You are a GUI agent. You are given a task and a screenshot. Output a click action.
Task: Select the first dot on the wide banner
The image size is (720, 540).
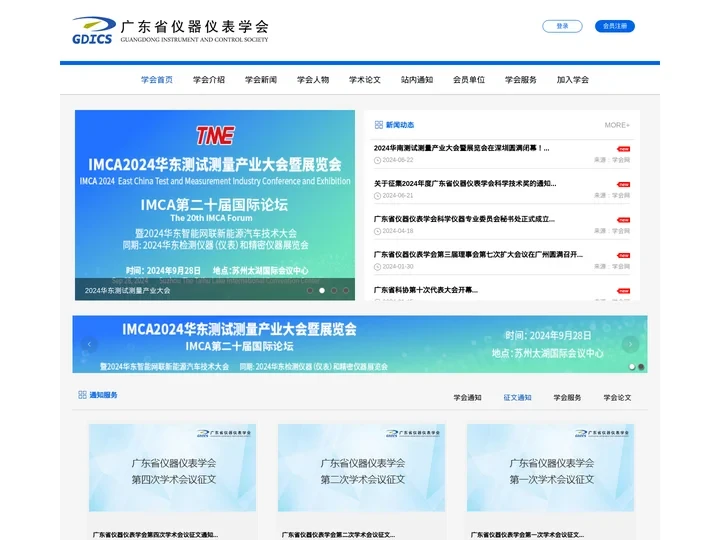[632, 366]
